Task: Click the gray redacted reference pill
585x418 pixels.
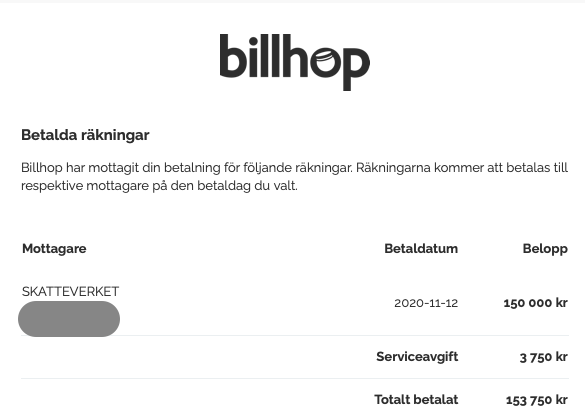Action: [69, 319]
